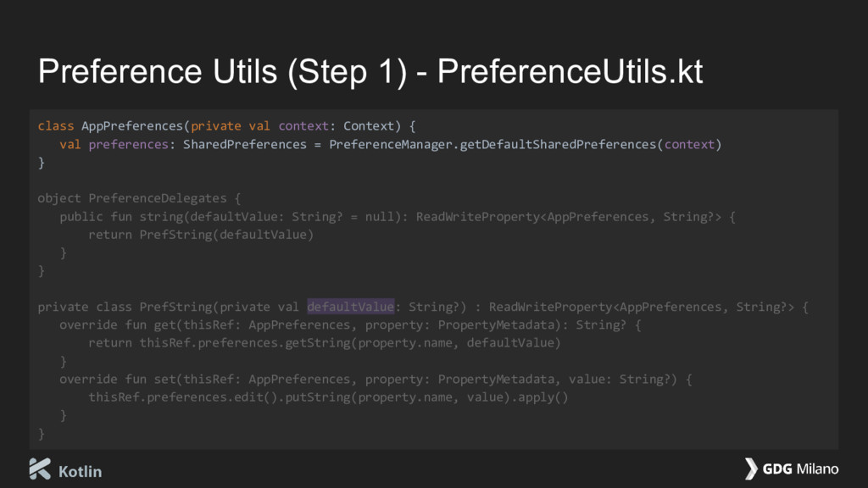Select the highlighted defaultValue parameter

click(x=350, y=306)
